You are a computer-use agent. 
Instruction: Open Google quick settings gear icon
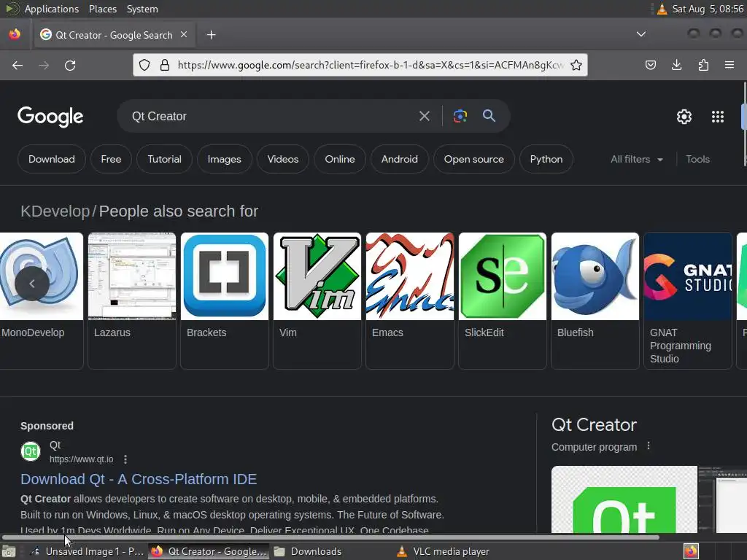(684, 117)
